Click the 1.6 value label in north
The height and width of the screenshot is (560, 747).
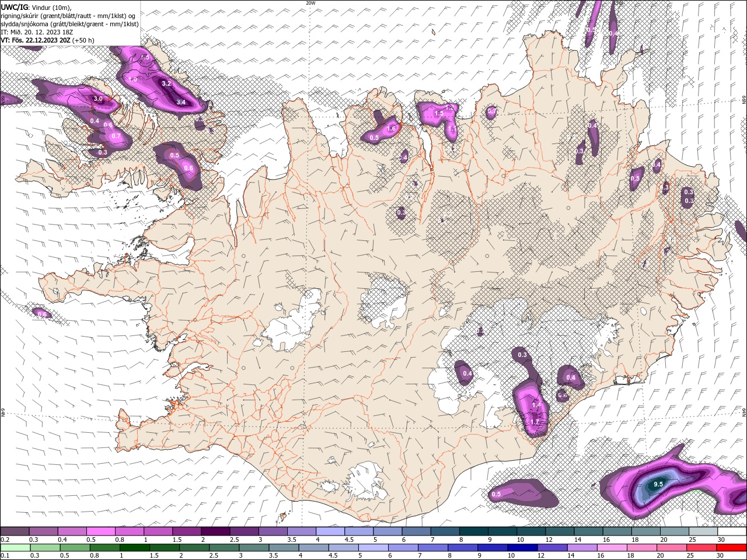point(391,128)
